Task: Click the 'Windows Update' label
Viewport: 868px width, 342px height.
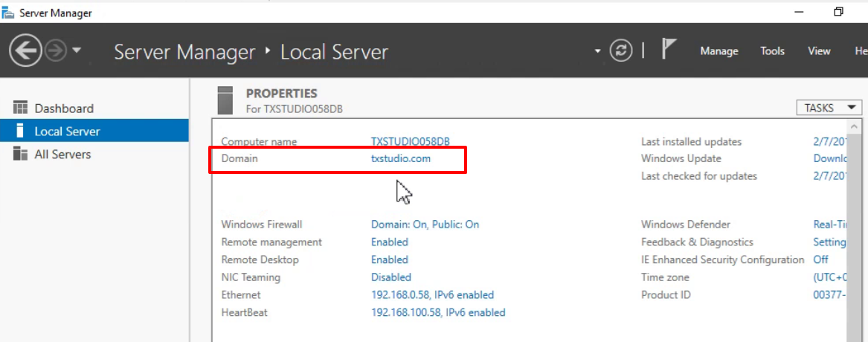Action: [681, 158]
